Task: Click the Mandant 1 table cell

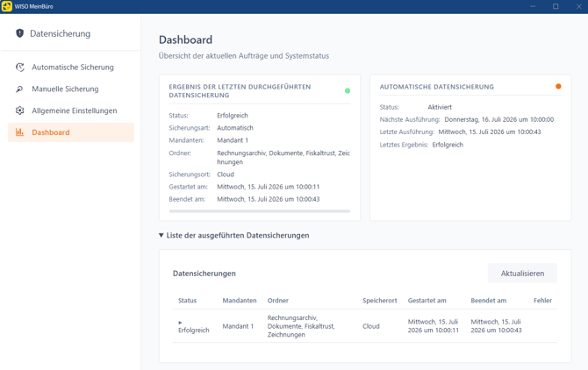Action: pyautogui.click(x=238, y=326)
